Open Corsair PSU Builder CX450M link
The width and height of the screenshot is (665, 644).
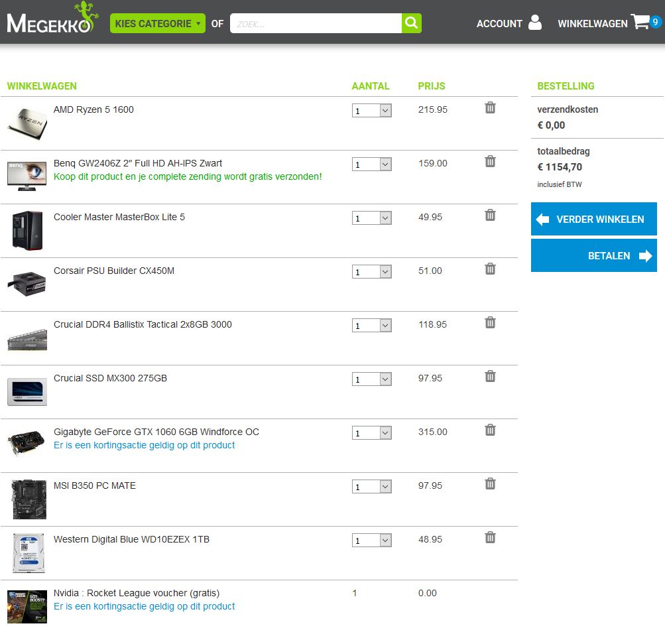point(113,271)
